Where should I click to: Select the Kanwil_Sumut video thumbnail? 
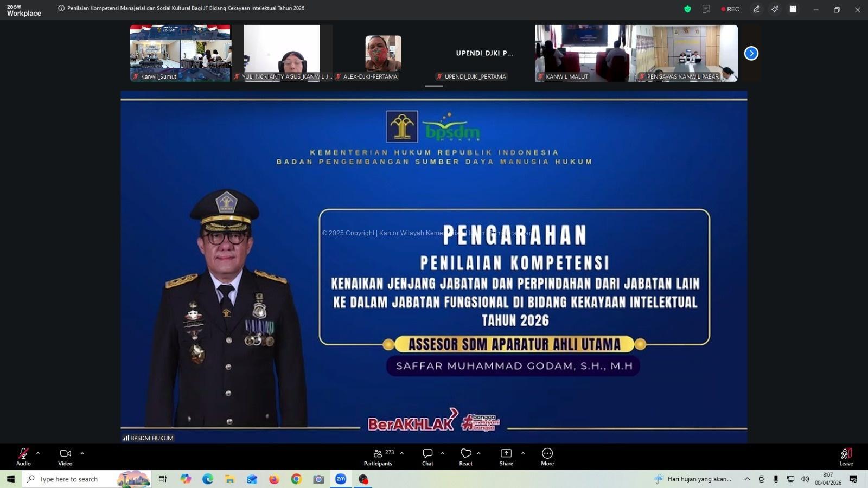click(180, 53)
